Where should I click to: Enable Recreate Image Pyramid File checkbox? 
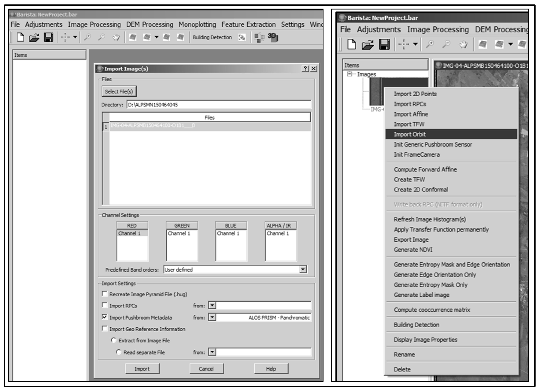pos(104,294)
